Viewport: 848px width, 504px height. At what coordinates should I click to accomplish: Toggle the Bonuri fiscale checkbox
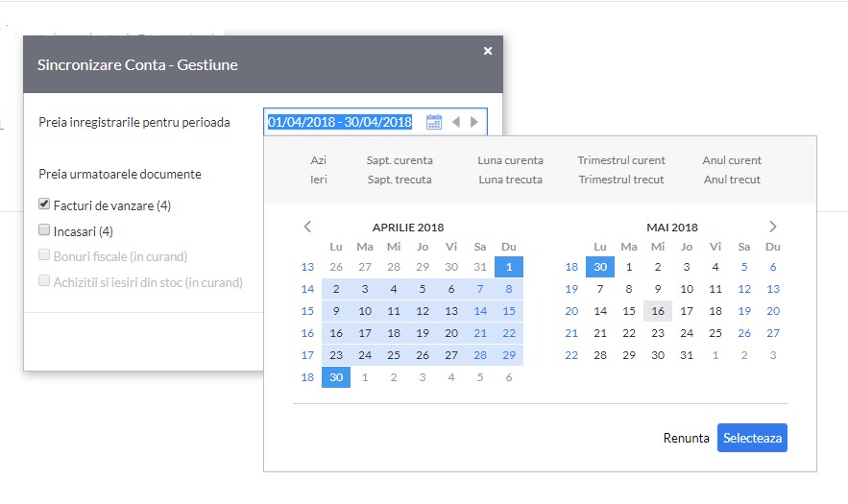click(44, 254)
